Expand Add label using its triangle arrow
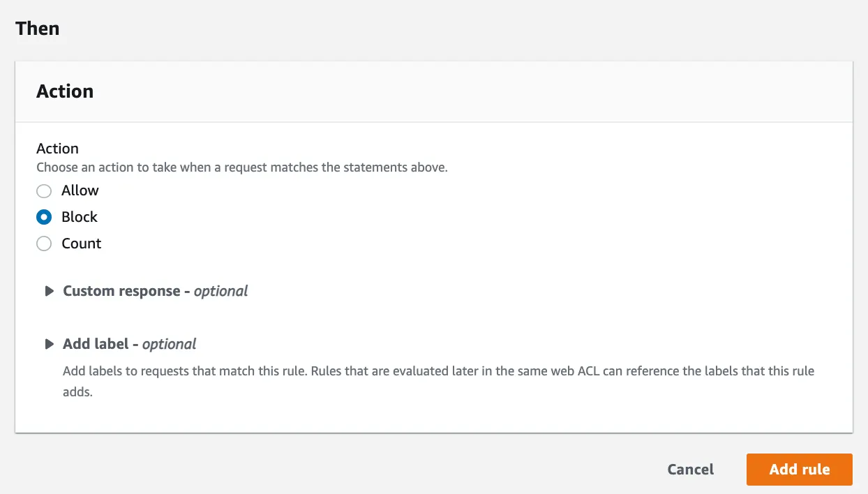This screenshot has width=868, height=494. (50, 344)
